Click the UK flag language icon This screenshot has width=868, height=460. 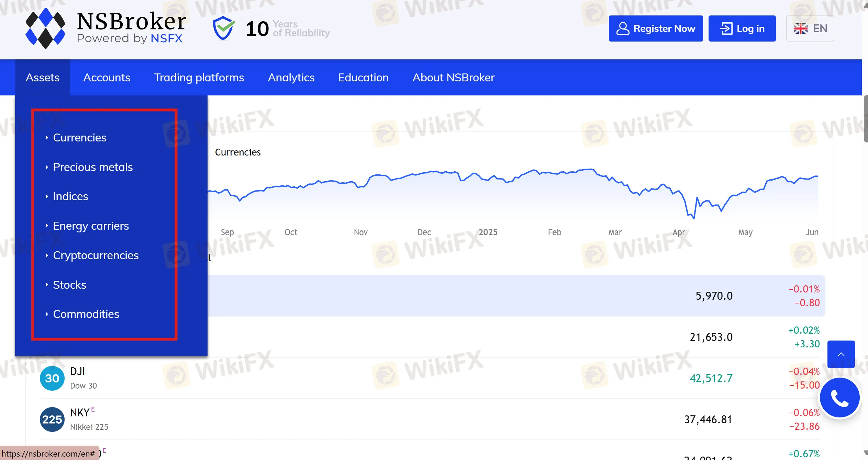(x=800, y=28)
